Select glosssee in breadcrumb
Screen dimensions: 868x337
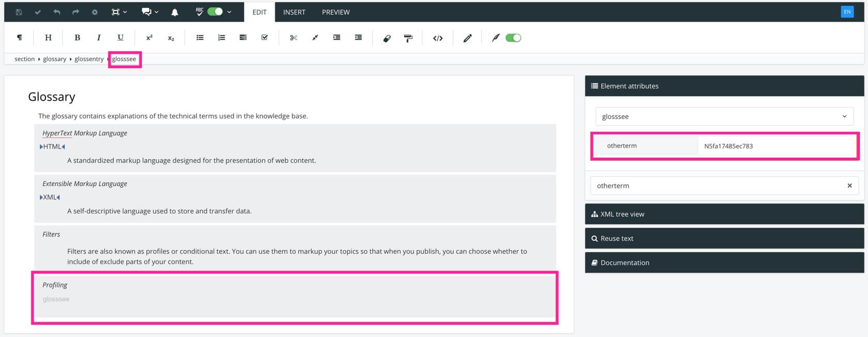pyautogui.click(x=124, y=59)
